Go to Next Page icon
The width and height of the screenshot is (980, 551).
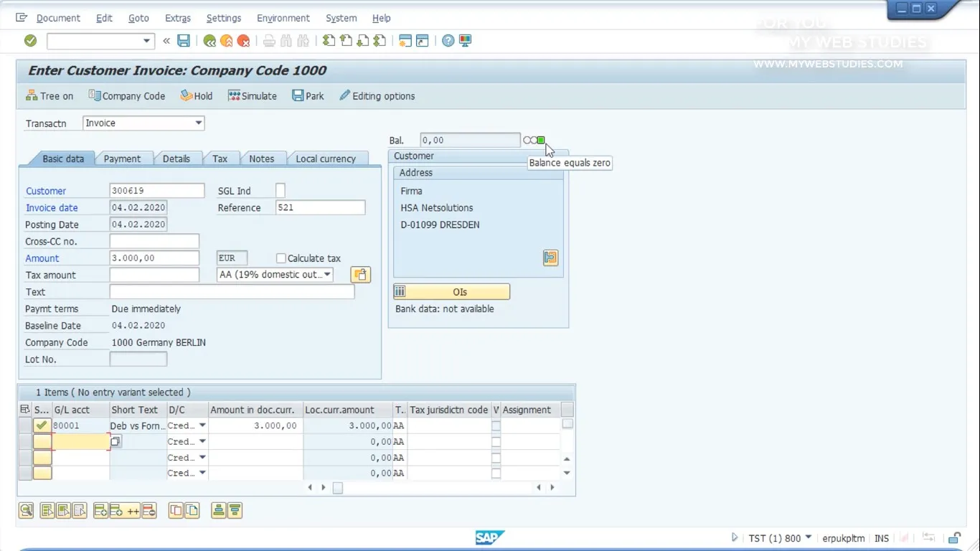click(363, 41)
